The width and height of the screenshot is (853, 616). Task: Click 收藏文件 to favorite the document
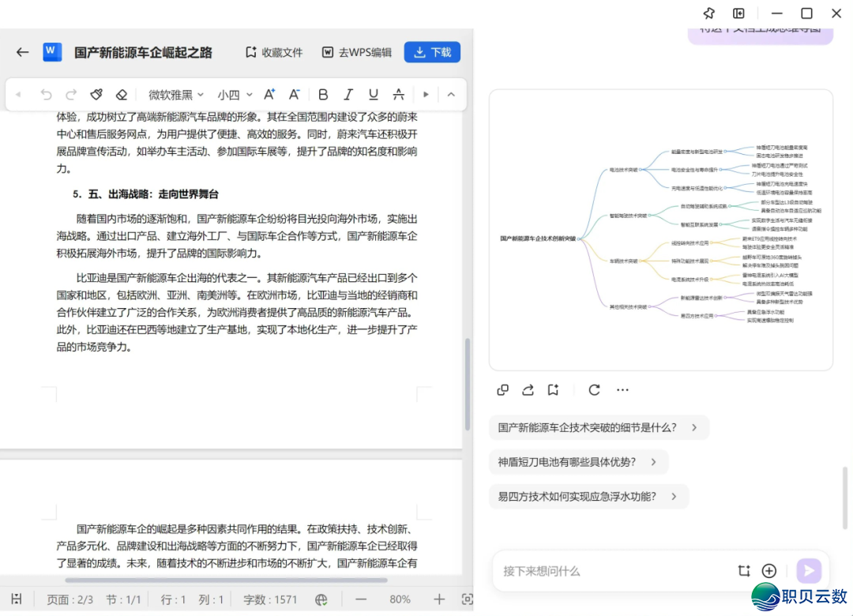(273, 52)
